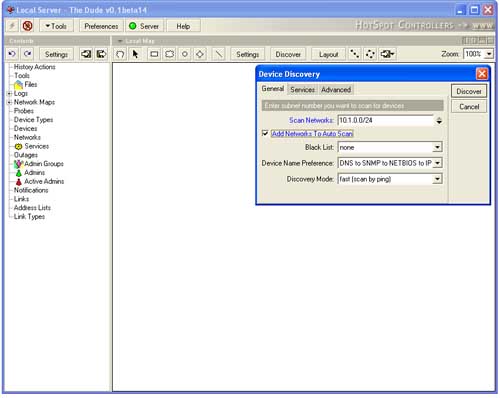Select Address Lists tree item
The height and width of the screenshot is (398, 500).
point(32,208)
